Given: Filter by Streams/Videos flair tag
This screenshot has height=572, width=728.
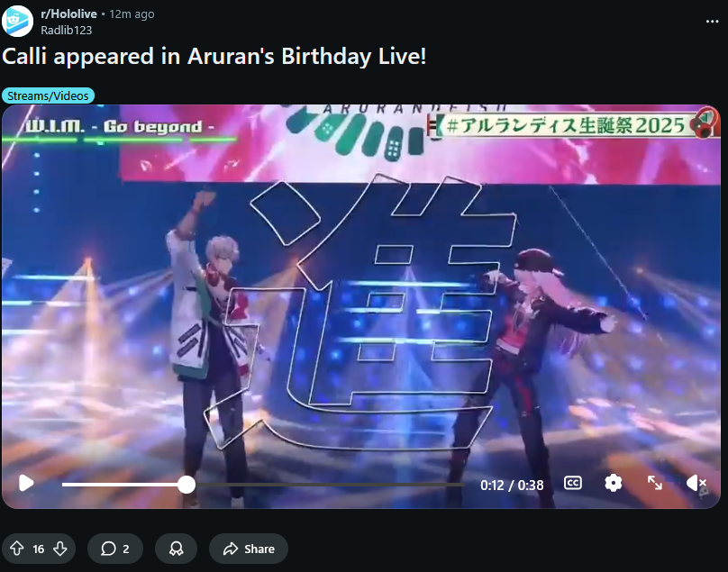Looking at the screenshot, I should pos(48,95).
